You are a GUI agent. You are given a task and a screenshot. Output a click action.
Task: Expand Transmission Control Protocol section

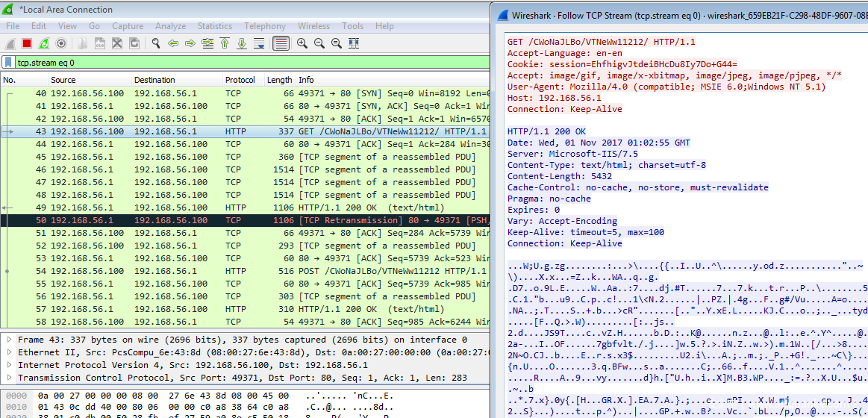pyautogui.click(x=9, y=378)
